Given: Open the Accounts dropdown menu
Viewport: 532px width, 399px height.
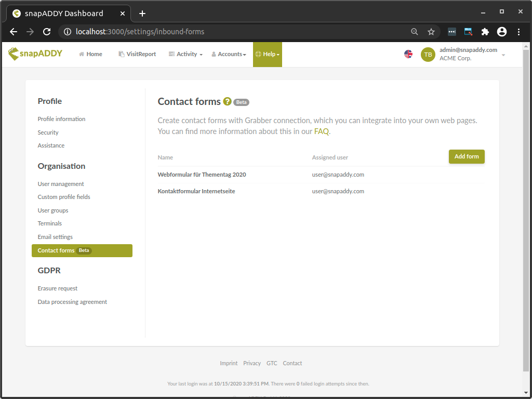Looking at the screenshot, I should (x=229, y=54).
